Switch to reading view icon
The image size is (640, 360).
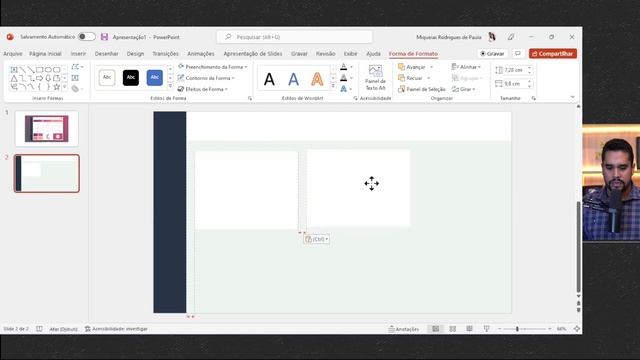point(469,329)
